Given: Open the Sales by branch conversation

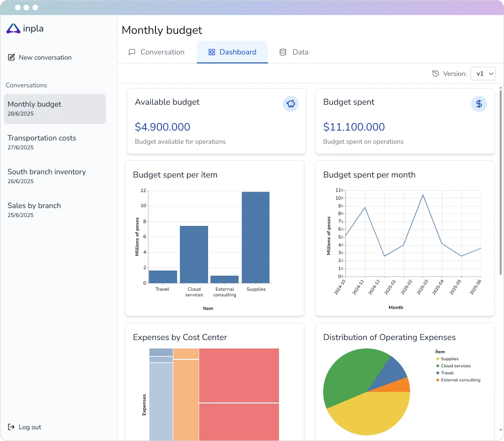Looking at the screenshot, I should click(55, 210).
